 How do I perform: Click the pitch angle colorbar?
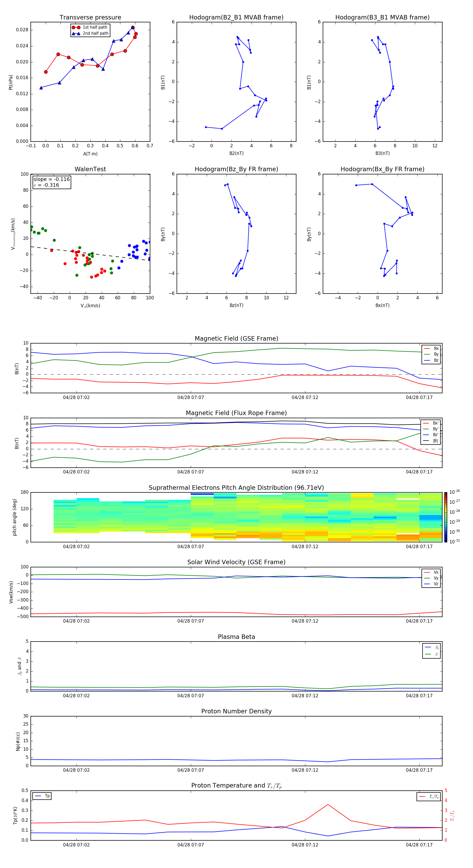pos(446,517)
